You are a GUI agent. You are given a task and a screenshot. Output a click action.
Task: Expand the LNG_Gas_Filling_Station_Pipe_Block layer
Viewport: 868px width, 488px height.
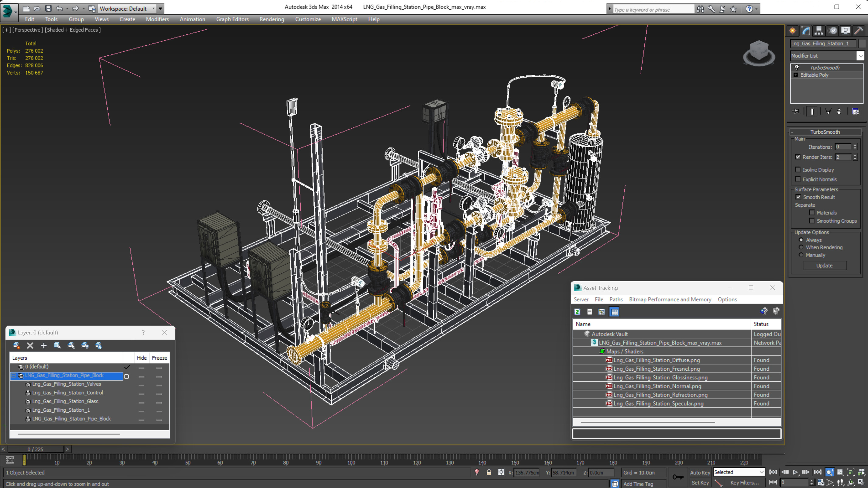click(x=13, y=376)
